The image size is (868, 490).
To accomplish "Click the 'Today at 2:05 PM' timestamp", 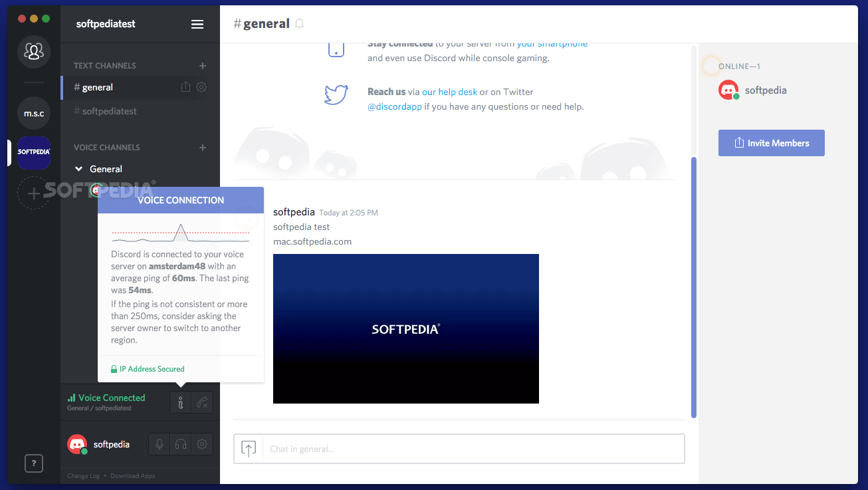I will [x=348, y=213].
